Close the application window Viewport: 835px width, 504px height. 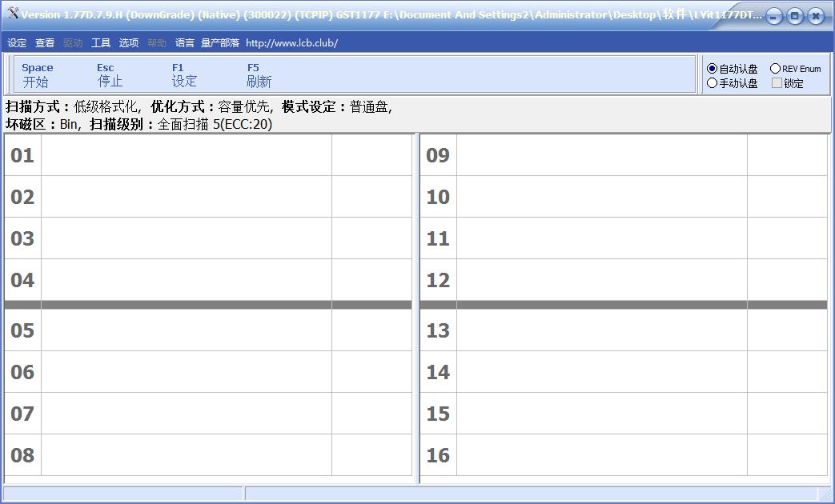click(815, 17)
